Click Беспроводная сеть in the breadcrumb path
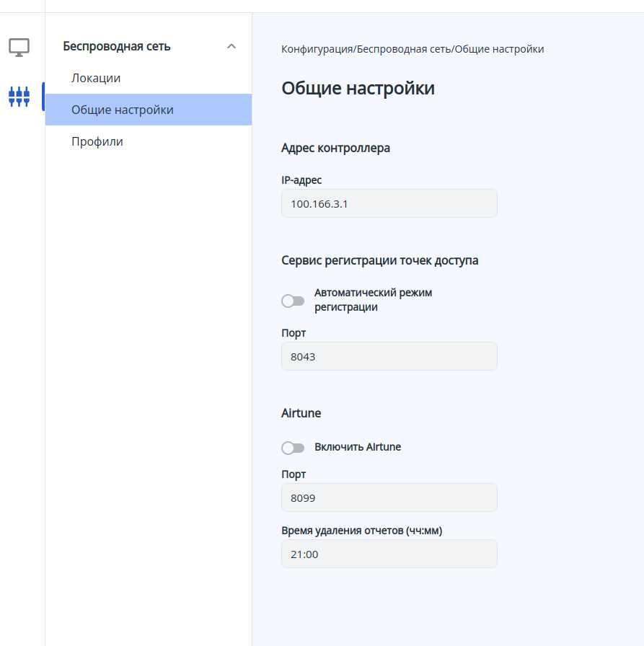 [404, 49]
